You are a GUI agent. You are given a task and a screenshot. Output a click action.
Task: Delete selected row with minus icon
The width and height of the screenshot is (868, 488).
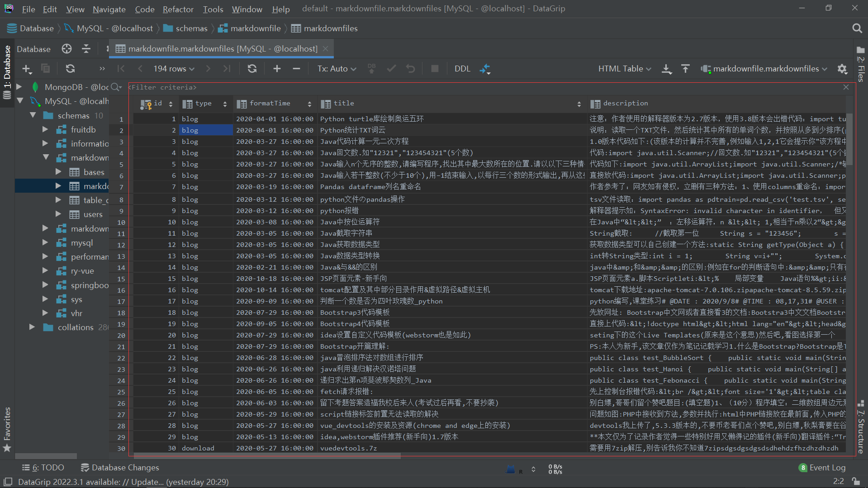[x=296, y=69]
